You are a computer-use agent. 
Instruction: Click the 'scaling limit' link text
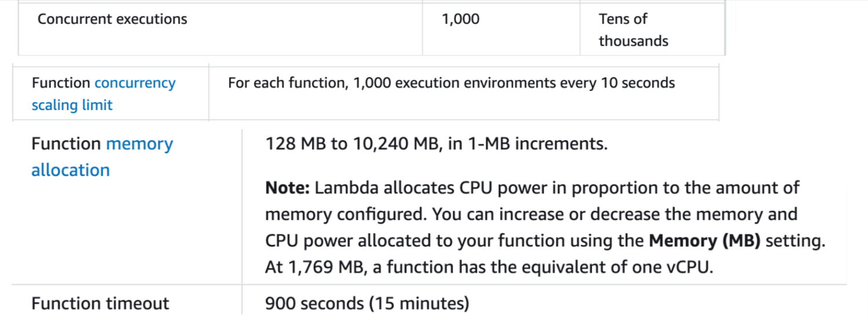pos(72,105)
